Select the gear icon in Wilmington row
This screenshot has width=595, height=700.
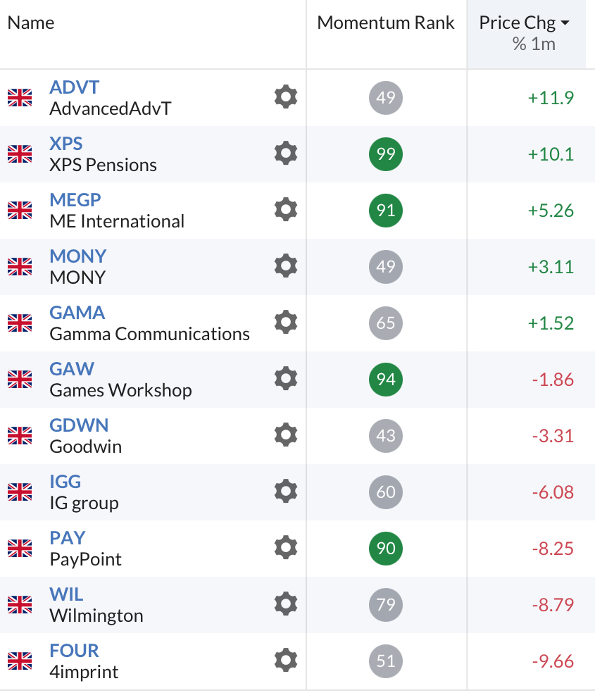285,604
